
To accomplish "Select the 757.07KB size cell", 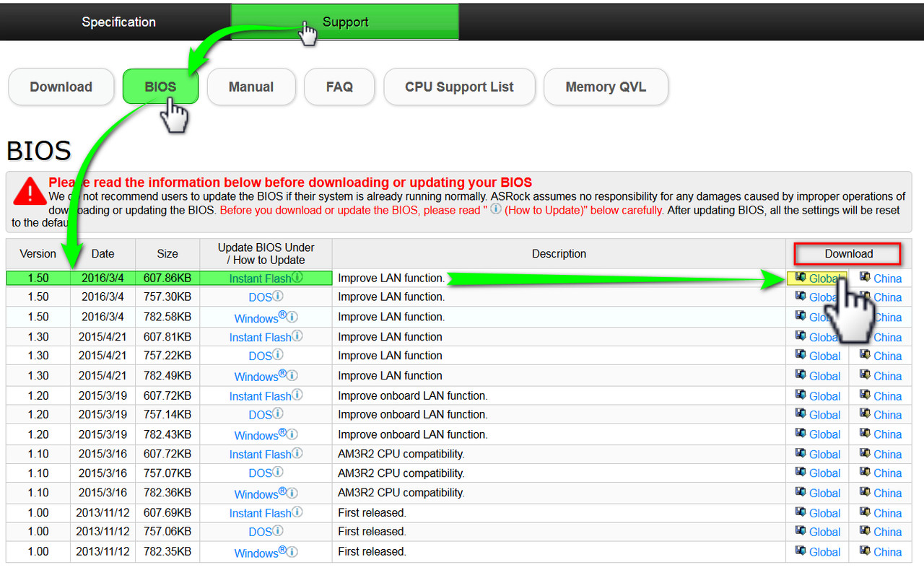I will point(167,473).
